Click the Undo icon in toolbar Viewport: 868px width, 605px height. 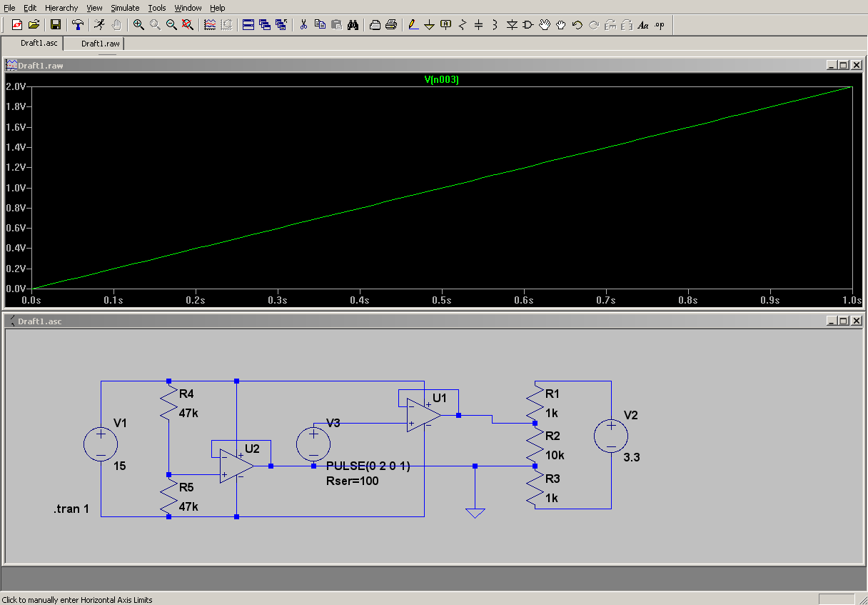pyautogui.click(x=577, y=25)
